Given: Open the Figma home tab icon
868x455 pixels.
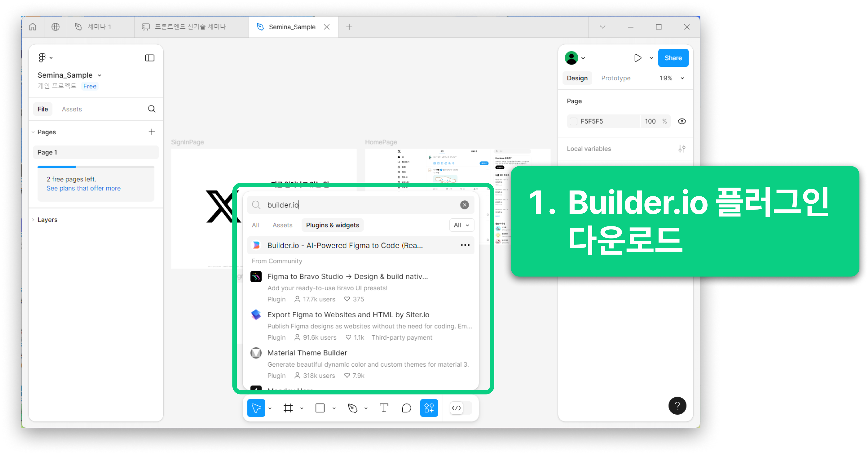Looking at the screenshot, I should click(33, 27).
